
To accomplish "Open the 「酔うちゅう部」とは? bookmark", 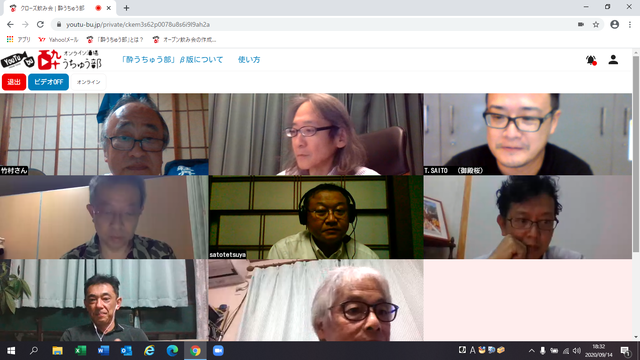I will pyautogui.click(x=115, y=40).
